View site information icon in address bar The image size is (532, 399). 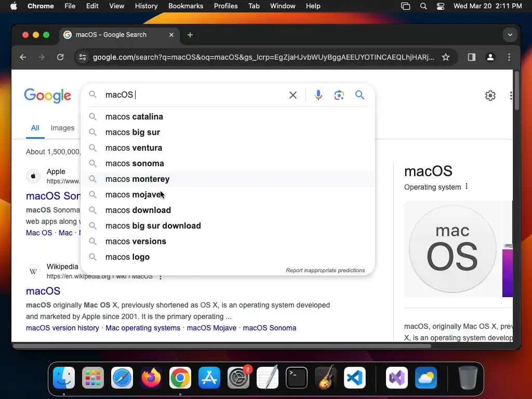click(x=83, y=57)
